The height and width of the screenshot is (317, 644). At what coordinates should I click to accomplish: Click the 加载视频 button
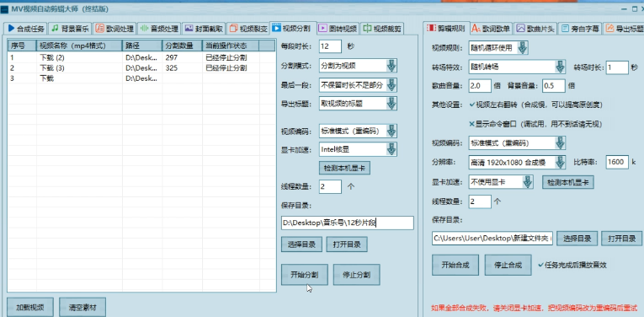click(30, 307)
